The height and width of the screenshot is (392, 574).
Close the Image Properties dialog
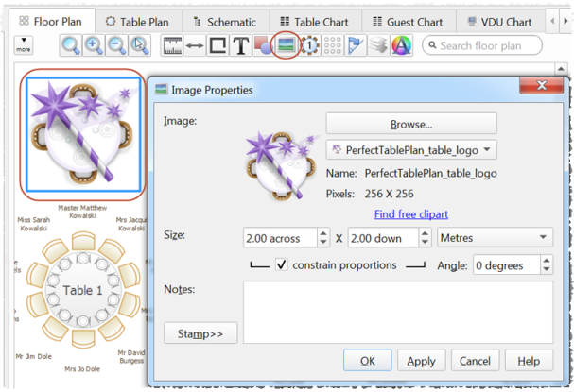click(541, 86)
